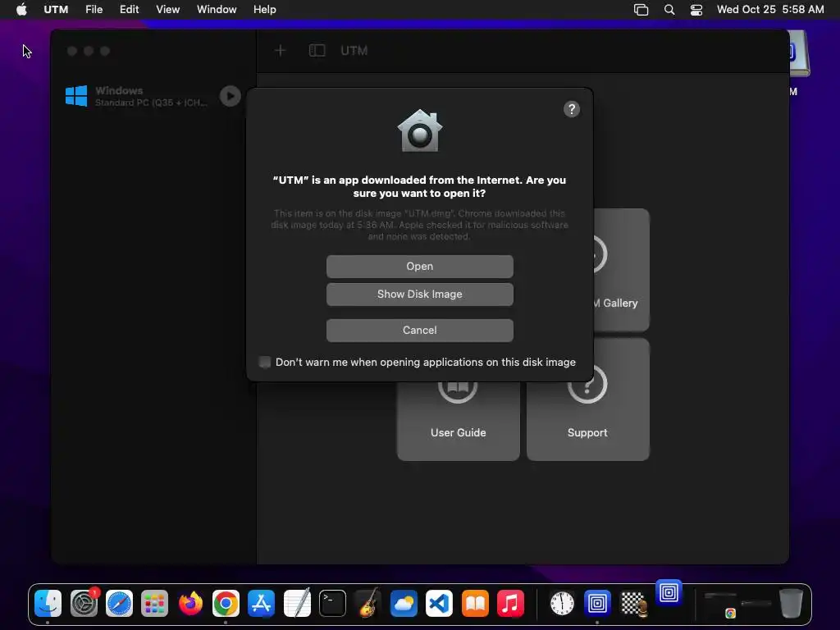Image resolution: width=840 pixels, height=630 pixels.
Task: Click the date and time in menu bar
Action: (x=770, y=9)
